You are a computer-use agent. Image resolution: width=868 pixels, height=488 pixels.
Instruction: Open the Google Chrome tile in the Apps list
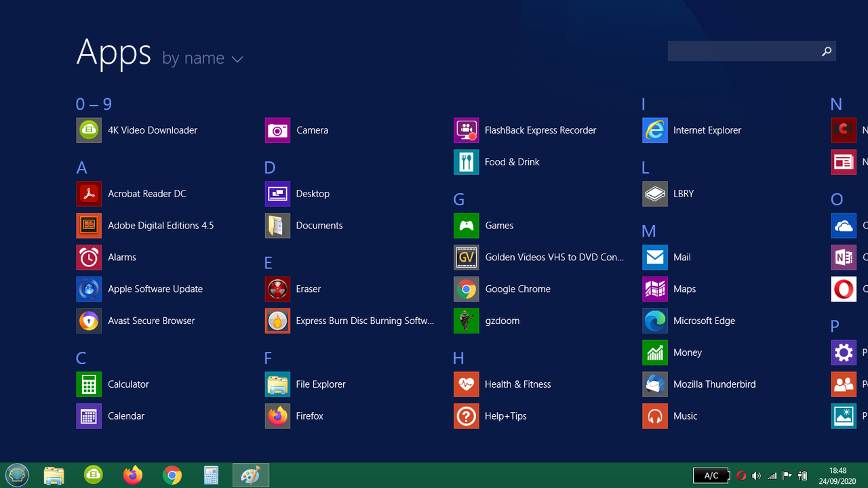click(502, 289)
